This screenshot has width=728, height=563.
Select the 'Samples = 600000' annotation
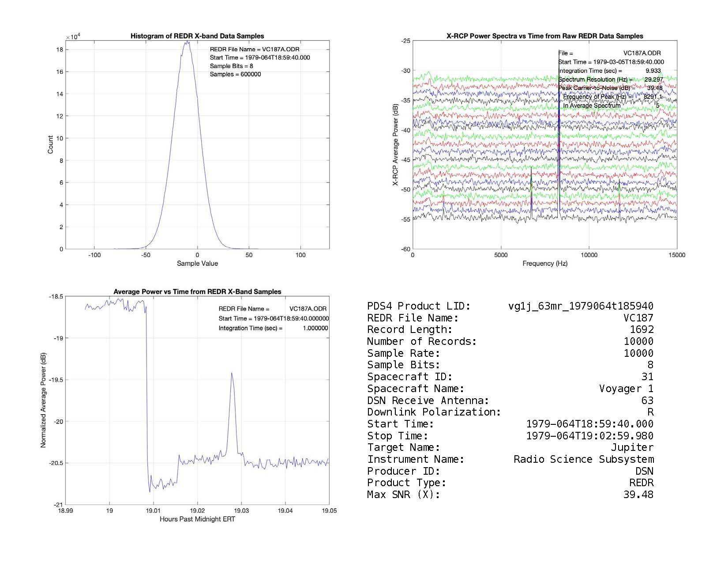coord(235,74)
